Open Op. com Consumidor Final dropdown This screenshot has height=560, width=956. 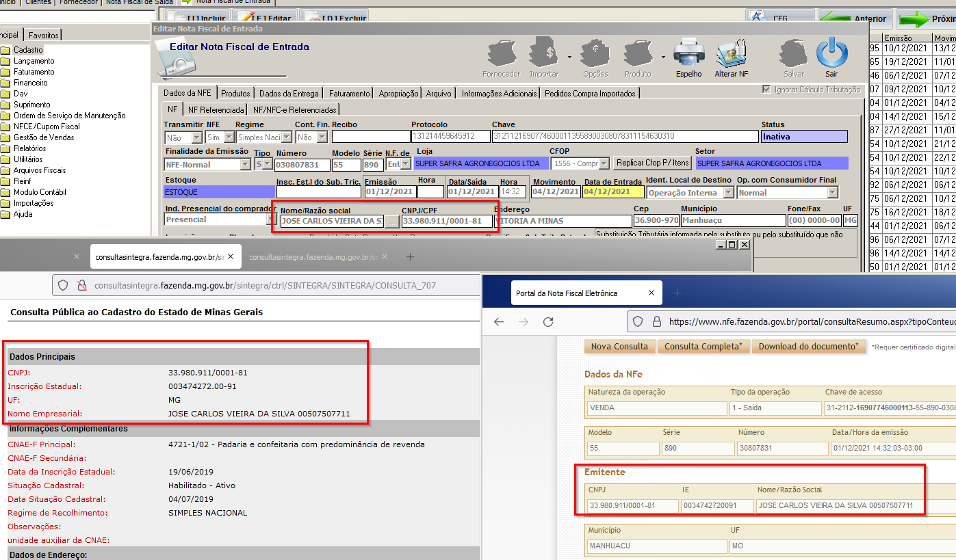click(x=832, y=193)
